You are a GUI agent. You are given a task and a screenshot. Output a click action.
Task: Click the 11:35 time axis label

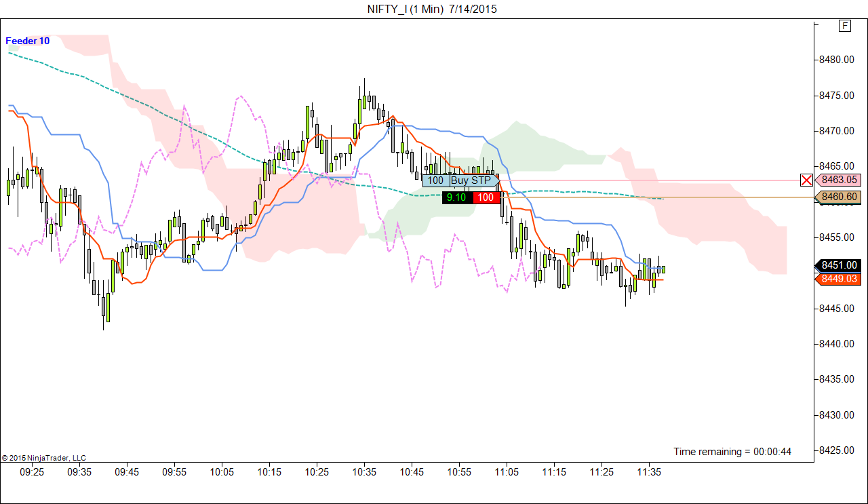[649, 471]
